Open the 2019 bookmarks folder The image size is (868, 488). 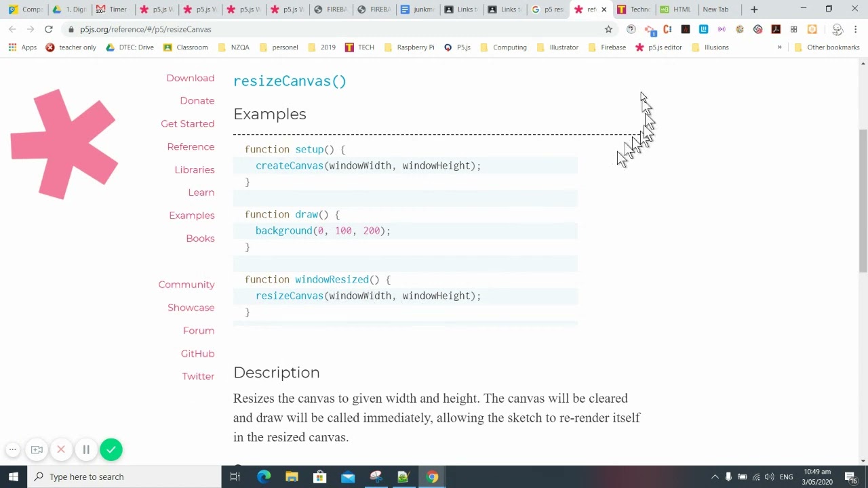click(x=321, y=47)
